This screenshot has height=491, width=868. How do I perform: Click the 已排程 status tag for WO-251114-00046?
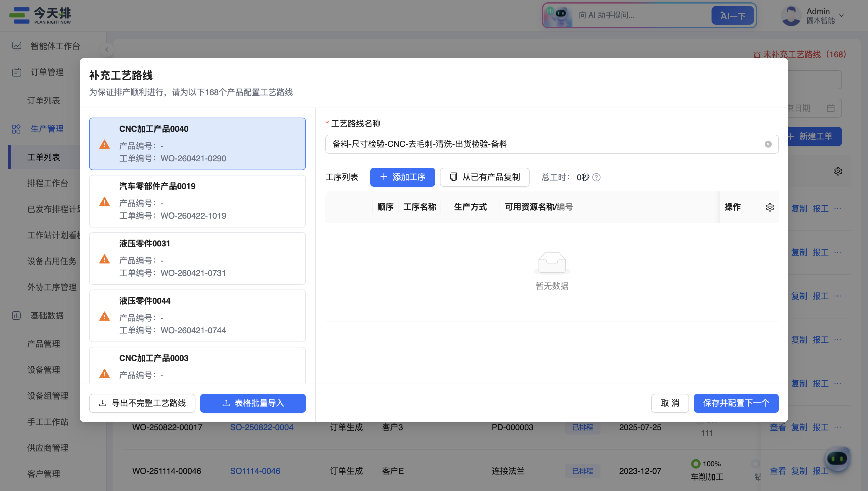582,471
